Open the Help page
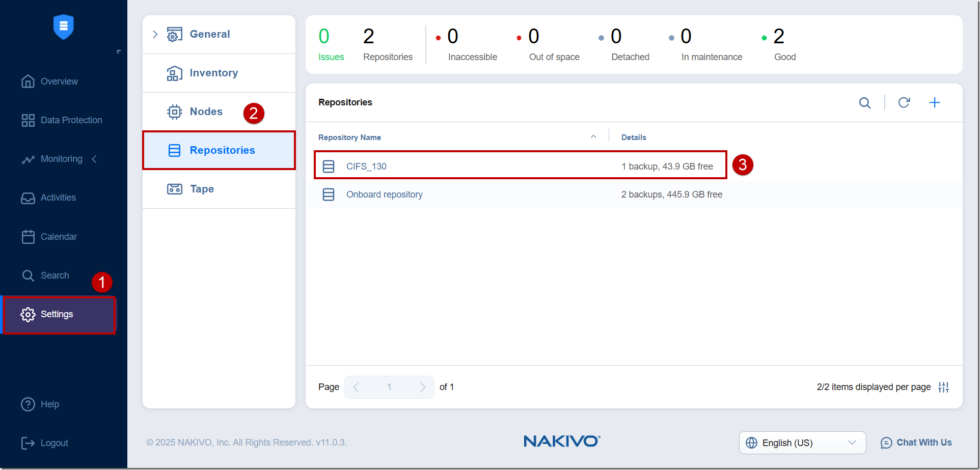This screenshot has height=470, width=980. point(50,404)
